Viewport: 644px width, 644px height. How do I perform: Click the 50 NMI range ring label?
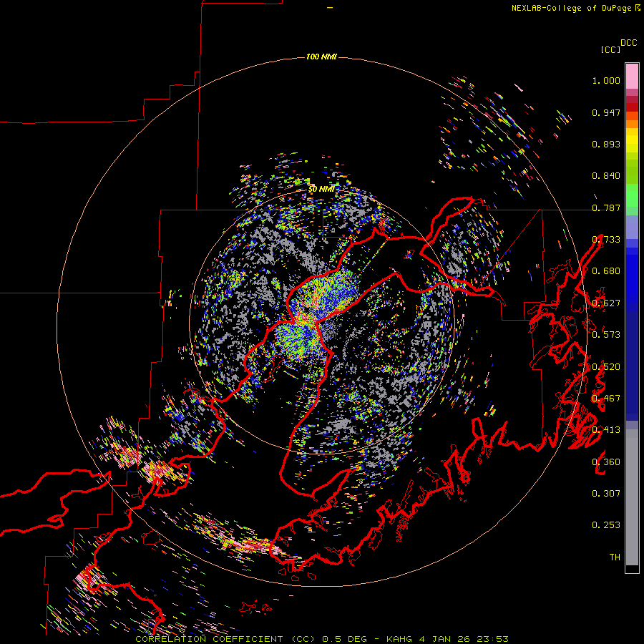click(321, 189)
